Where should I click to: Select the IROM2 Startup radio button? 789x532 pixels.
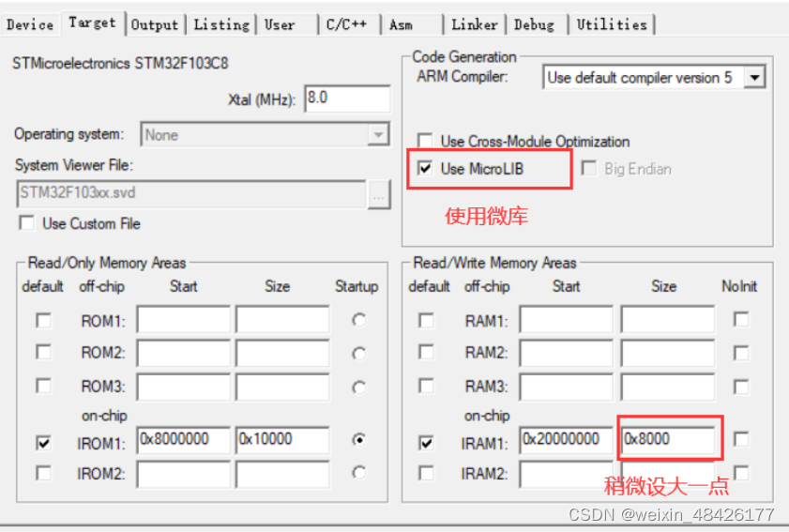tap(358, 473)
